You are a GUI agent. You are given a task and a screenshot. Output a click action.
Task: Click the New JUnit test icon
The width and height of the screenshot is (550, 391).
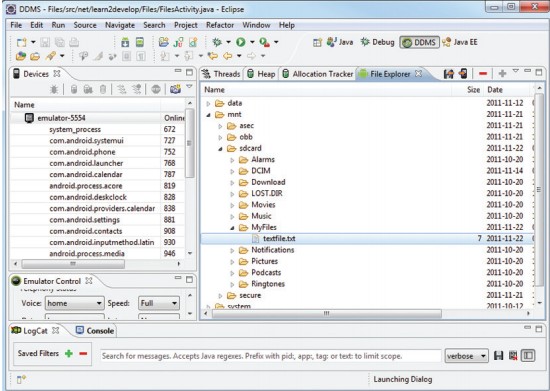178,42
